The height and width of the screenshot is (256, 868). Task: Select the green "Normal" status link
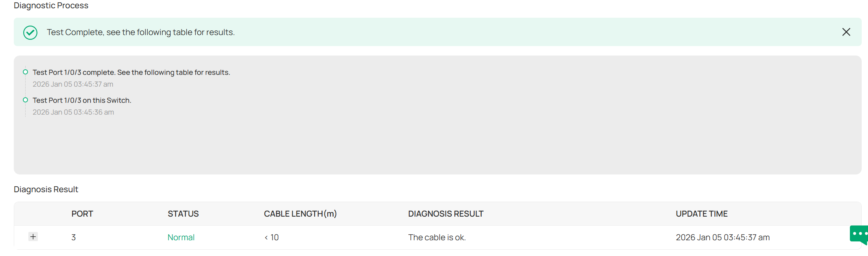[181, 237]
